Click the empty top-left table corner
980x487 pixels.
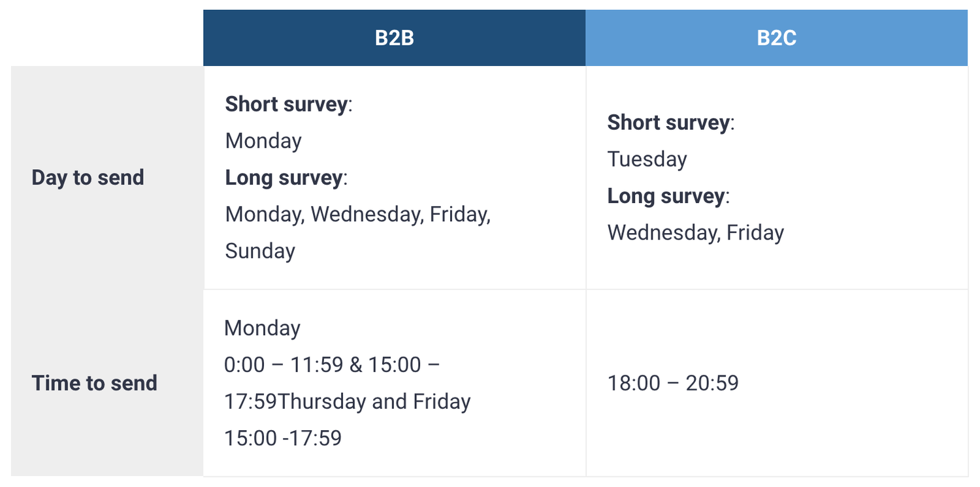pos(107,38)
